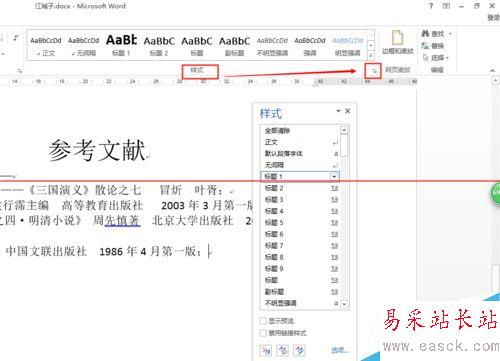500x361 pixels.
Task: Select 无间隔 in Styles pane list
Action: [x=300, y=165]
